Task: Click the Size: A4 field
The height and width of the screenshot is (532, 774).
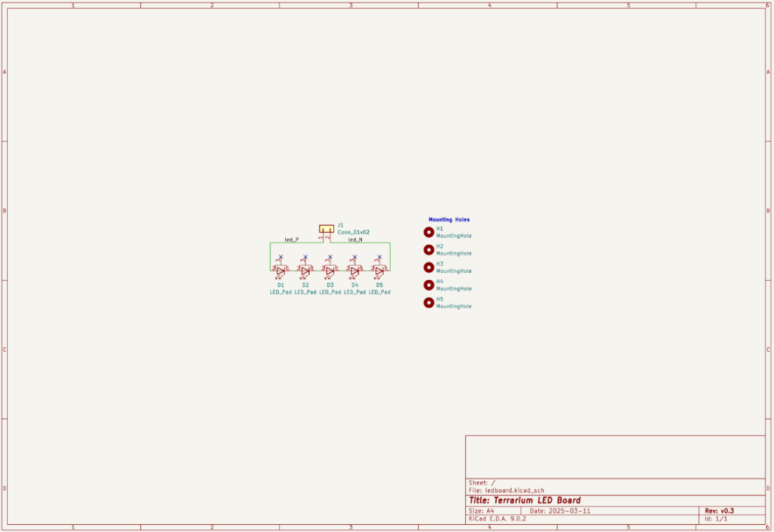Action: pos(482,511)
